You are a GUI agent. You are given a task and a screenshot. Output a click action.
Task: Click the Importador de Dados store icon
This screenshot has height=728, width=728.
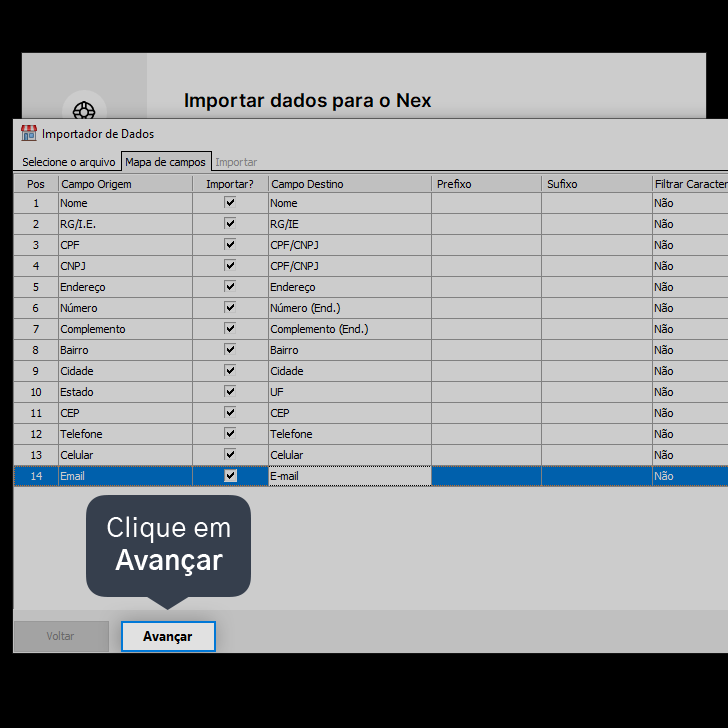click(x=29, y=133)
